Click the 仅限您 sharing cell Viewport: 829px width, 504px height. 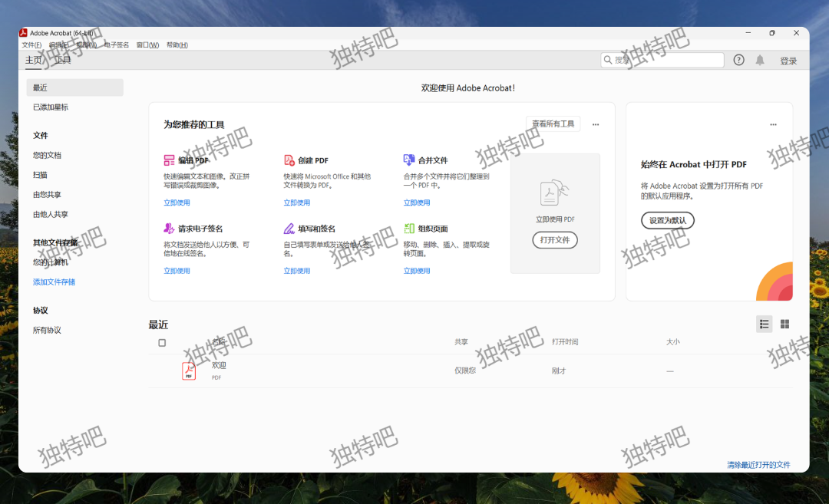(x=465, y=371)
